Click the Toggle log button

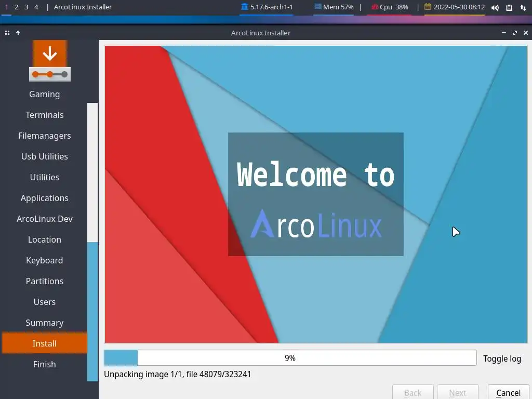502,358
